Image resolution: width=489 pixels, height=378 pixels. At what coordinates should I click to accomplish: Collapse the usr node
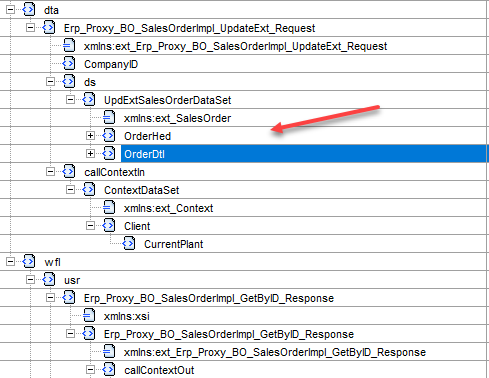(x=30, y=280)
